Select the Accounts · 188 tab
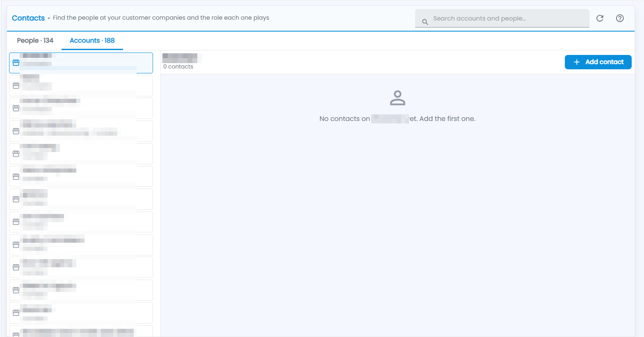Viewport: 644px width, 337px height. coord(92,41)
